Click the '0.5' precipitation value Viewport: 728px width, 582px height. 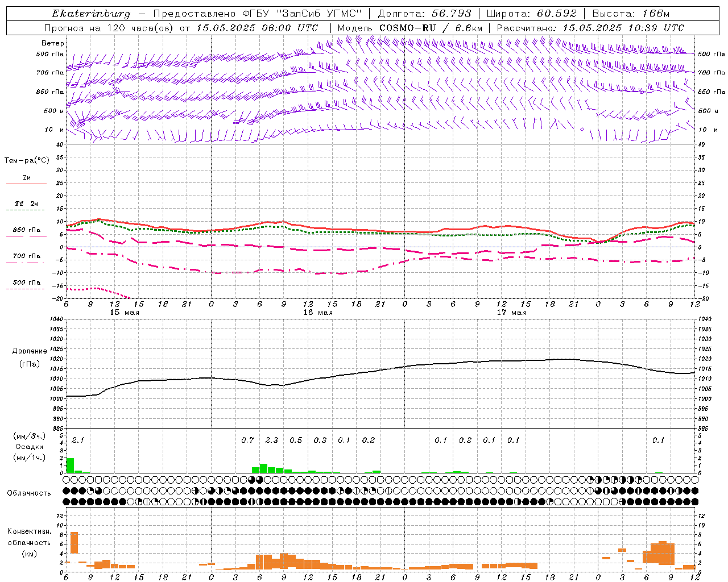(x=296, y=440)
